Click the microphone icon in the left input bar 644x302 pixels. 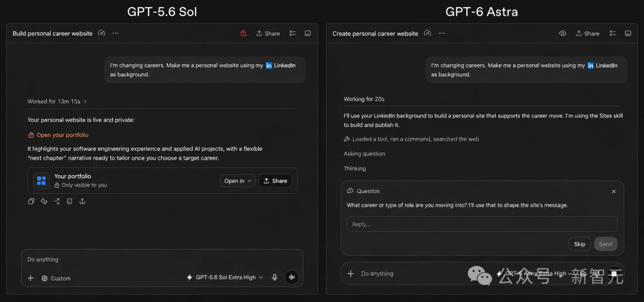[x=275, y=278]
